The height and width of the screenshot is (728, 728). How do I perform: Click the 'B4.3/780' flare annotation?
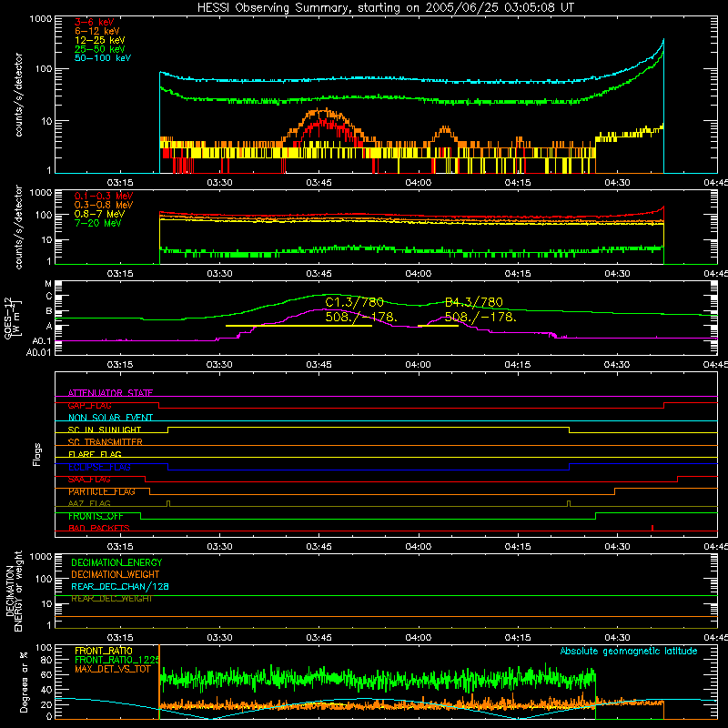coord(473,302)
